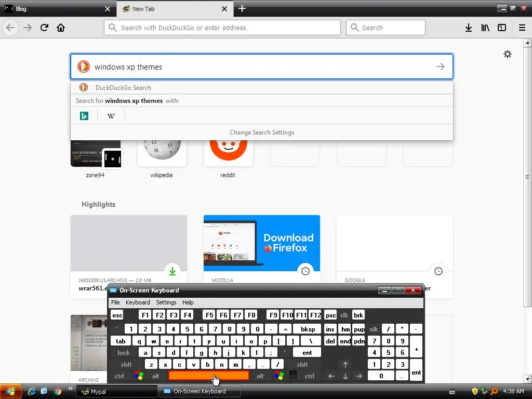The image size is (532, 399).
Task: Launch Chrome from quick launch
Action: point(58,391)
